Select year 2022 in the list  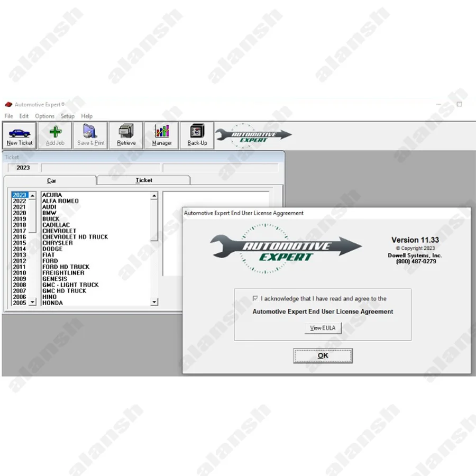click(20, 201)
